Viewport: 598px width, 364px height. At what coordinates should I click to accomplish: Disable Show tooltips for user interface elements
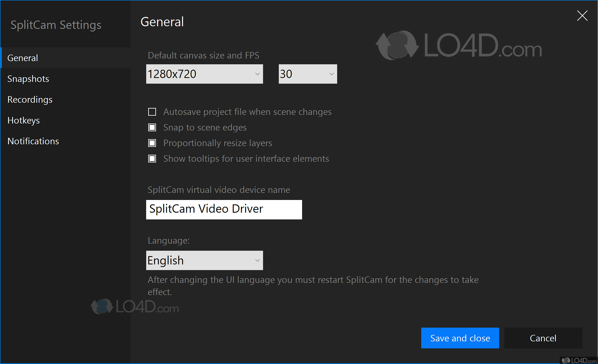pyautogui.click(x=152, y=159)
